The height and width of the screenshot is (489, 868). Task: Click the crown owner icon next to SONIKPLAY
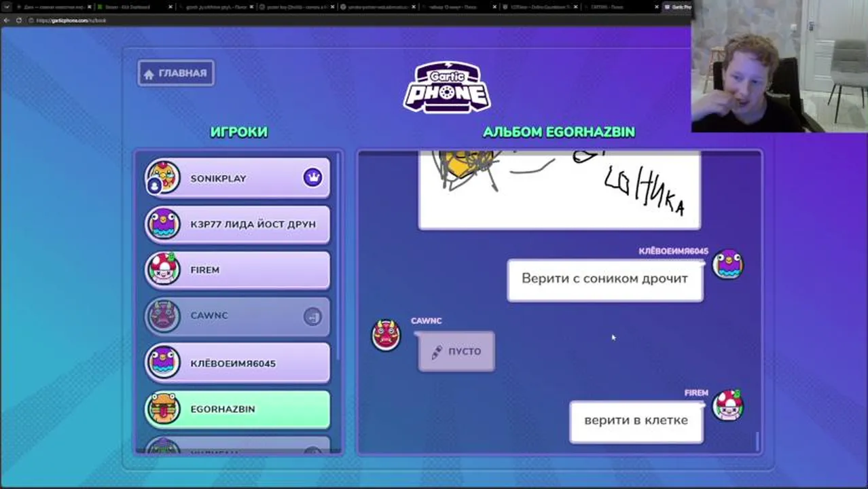tap(312, 178)
